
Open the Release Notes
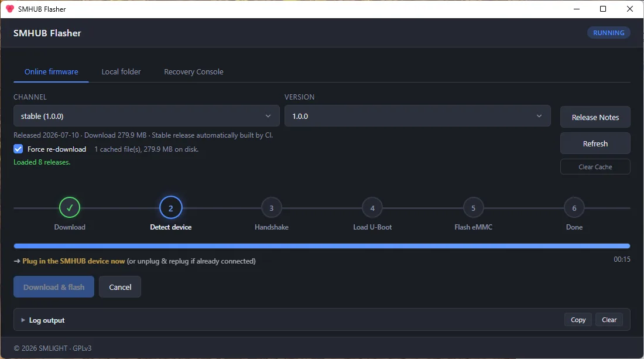tap(595, 117)
